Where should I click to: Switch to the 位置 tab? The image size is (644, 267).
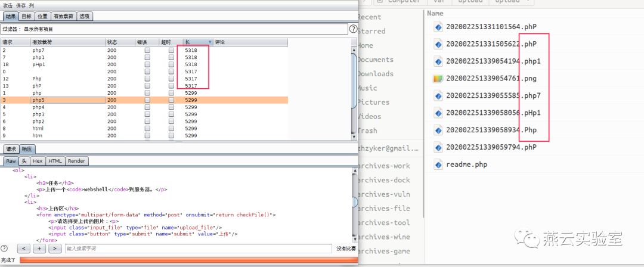[43, 17]
